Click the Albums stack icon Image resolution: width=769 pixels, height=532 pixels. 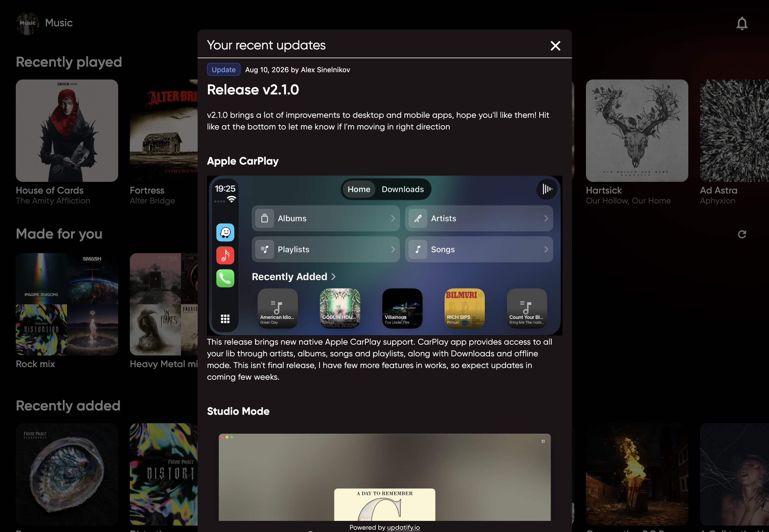[x=265, y=218]
